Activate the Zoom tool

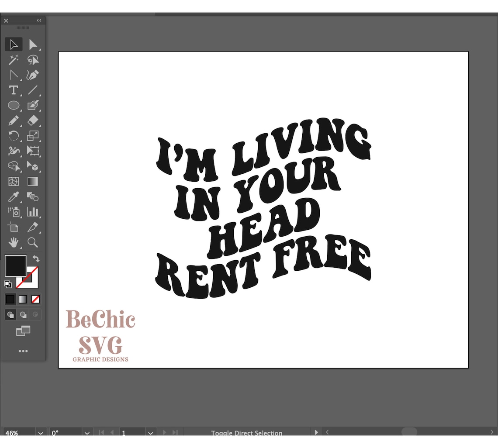point(33,243)
